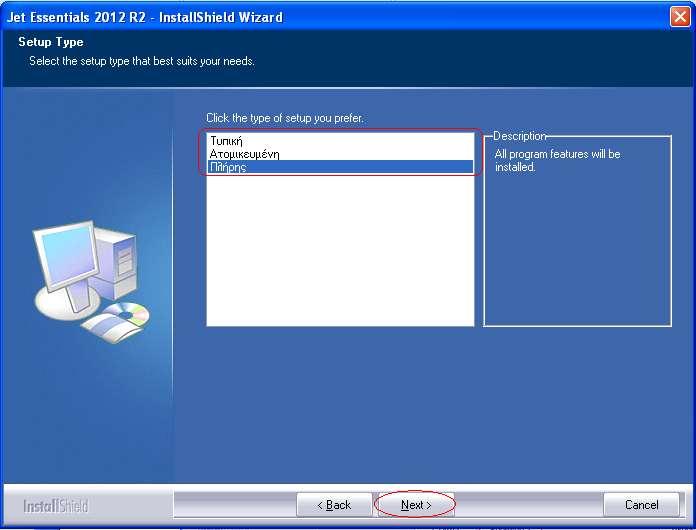Go back with the Back button
The height and width of the screenshot is (530, 696).
pyautogui.click(x=334, y=505)
